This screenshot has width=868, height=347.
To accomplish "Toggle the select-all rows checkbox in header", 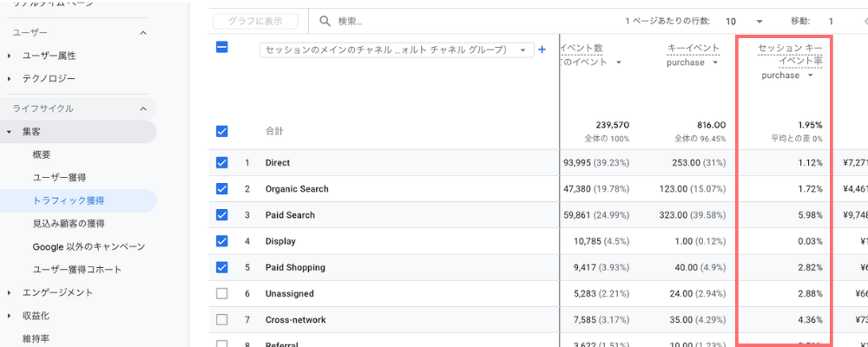I will click(x=221, y=47).
